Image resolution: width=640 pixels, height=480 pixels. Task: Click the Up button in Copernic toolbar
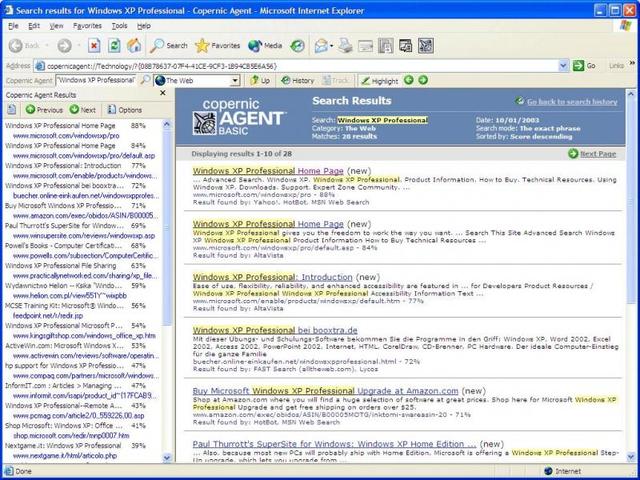point(260,80)
